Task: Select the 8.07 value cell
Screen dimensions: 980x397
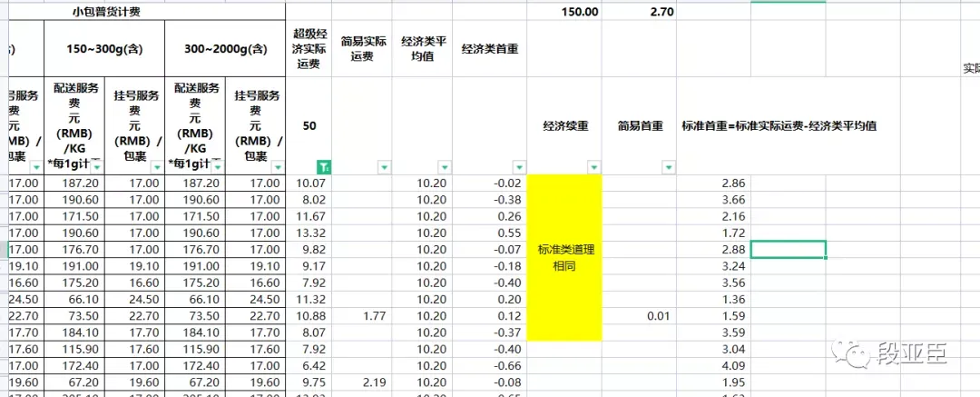Action: 309,332
